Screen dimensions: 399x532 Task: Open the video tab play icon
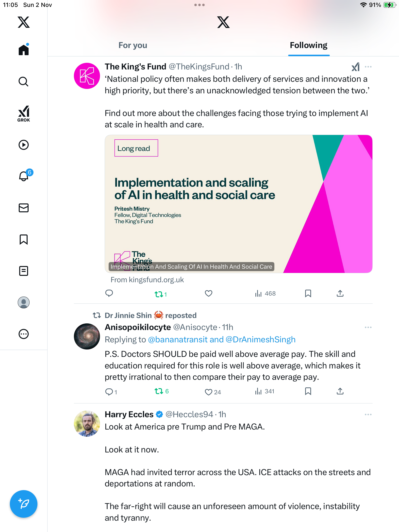pos(24,145)
